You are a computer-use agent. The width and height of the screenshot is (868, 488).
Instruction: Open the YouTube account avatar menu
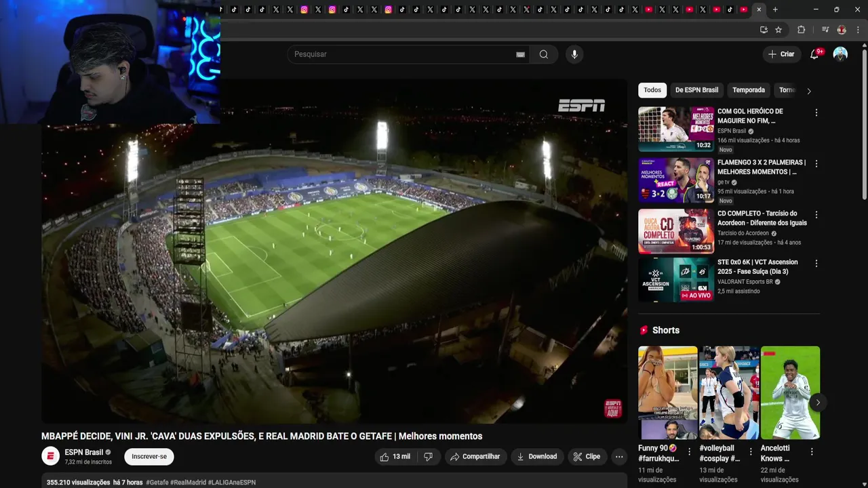coord(840,54)
